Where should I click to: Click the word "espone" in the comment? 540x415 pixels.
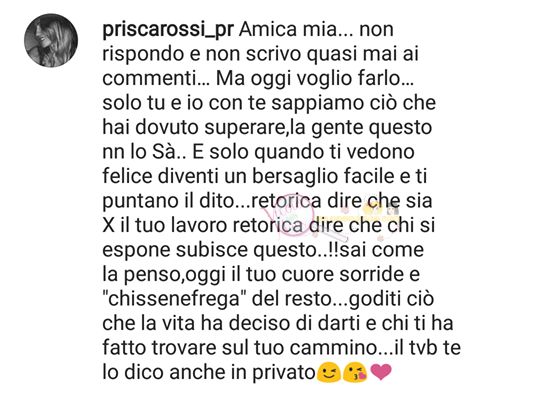tap(136, 251)
